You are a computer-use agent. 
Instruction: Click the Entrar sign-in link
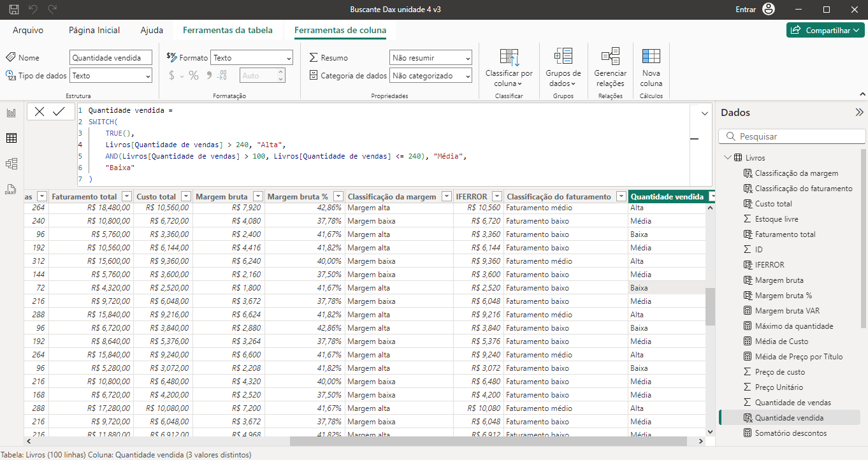(746, 10)
